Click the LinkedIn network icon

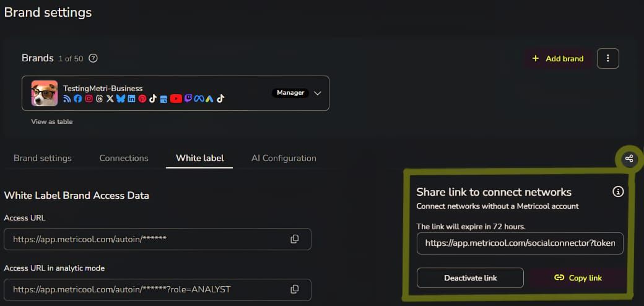pos(131,98)
